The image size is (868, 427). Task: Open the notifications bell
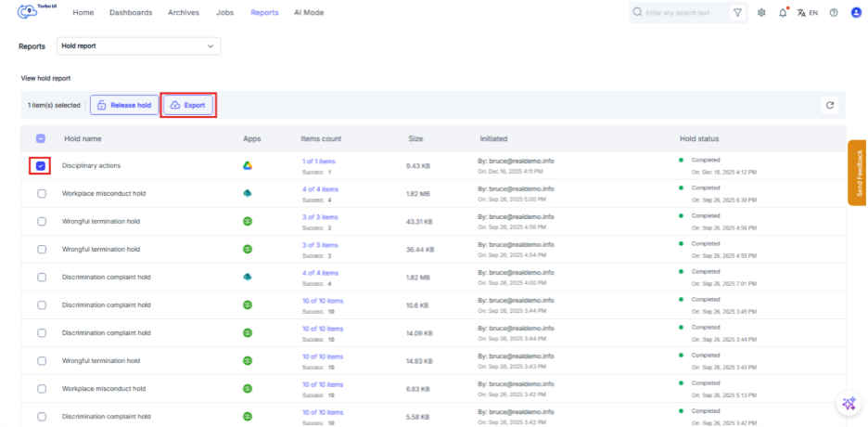click(x=783, y=13)
